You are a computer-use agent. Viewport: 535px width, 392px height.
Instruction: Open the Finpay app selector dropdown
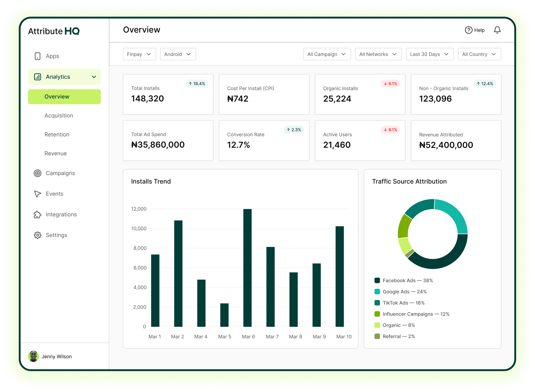click(x=139, y=54)
